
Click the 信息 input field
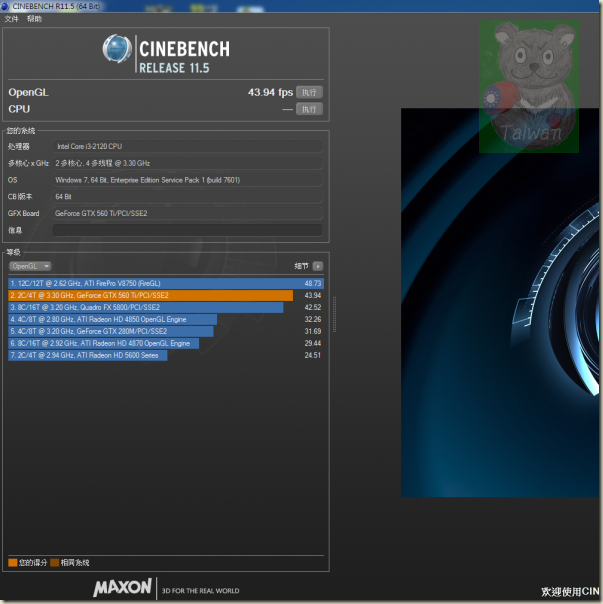(x=187, y=230)
